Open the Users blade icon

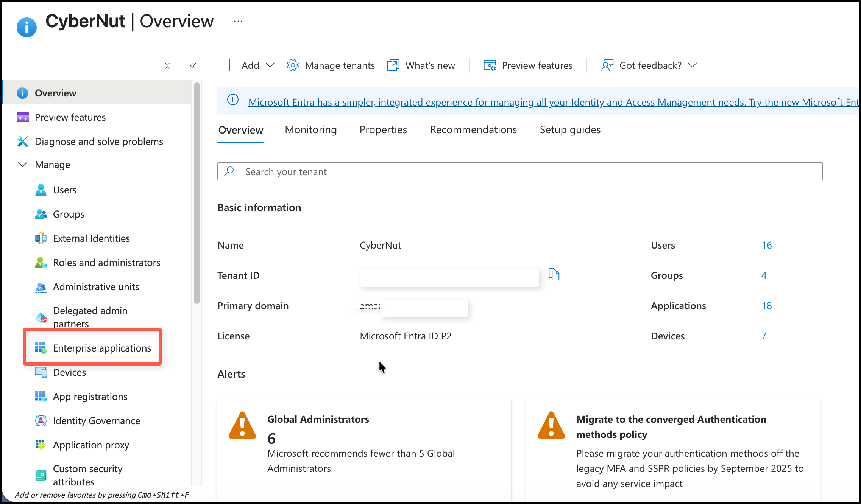pos(41,190)
